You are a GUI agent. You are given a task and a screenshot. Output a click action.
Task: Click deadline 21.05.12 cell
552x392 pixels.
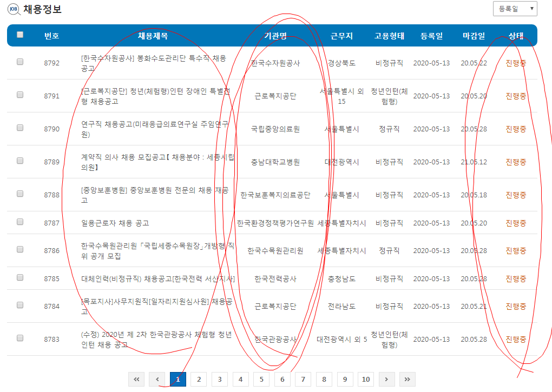474,162
